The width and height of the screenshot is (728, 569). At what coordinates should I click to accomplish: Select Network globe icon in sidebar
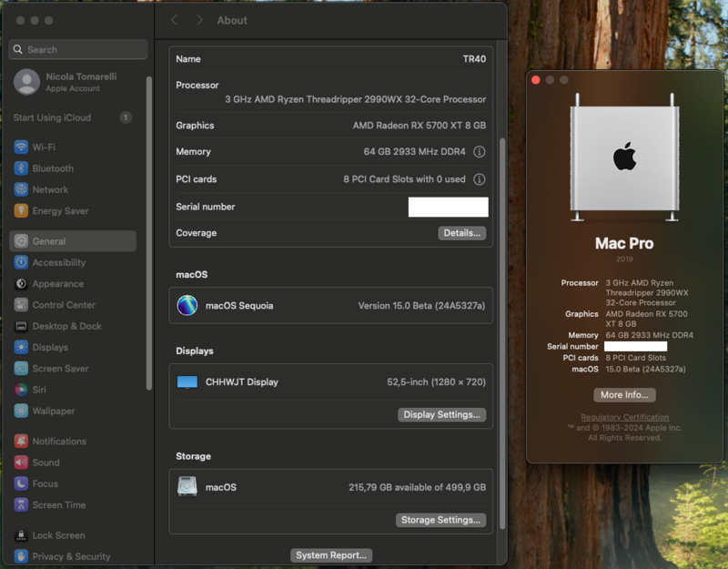[21, 189]
